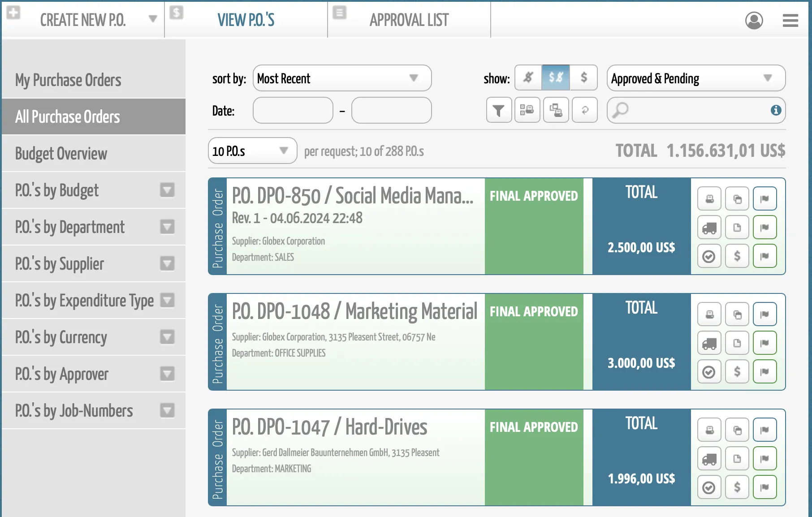Open the document icon on DPO-1048
The image size is (812, 517).
(737, 343)
